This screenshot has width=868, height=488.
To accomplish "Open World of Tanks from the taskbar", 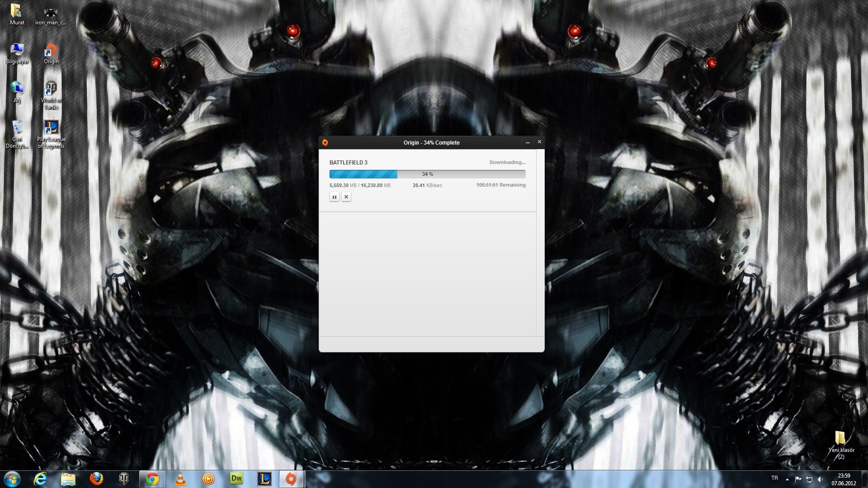I will pyautogui.click(x=124, y=479).
